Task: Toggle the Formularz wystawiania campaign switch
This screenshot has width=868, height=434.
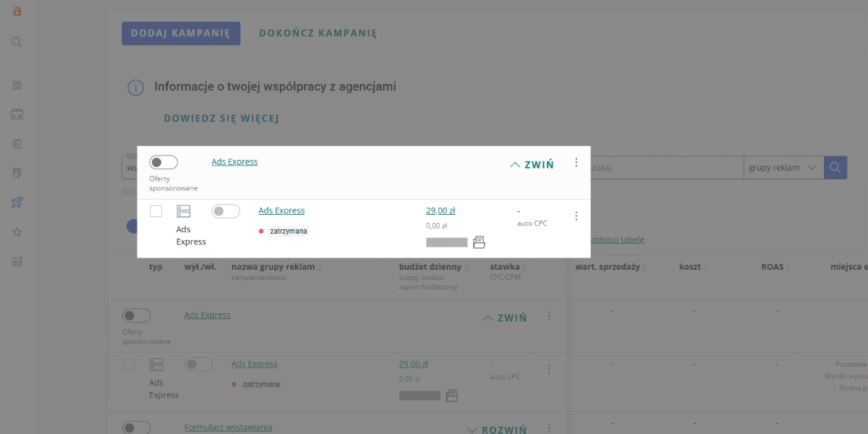Action: [136, 427]
